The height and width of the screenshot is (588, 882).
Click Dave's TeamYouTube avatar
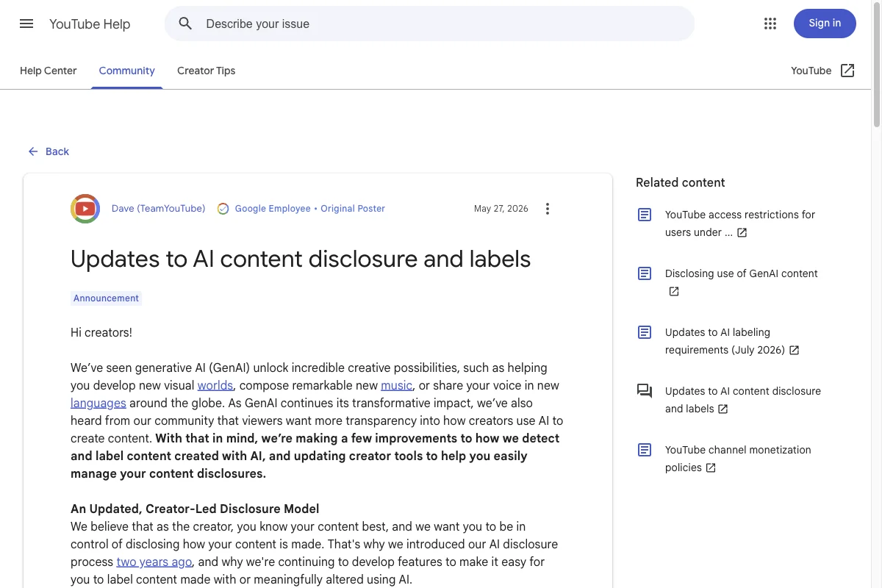(x=85, y=209)
